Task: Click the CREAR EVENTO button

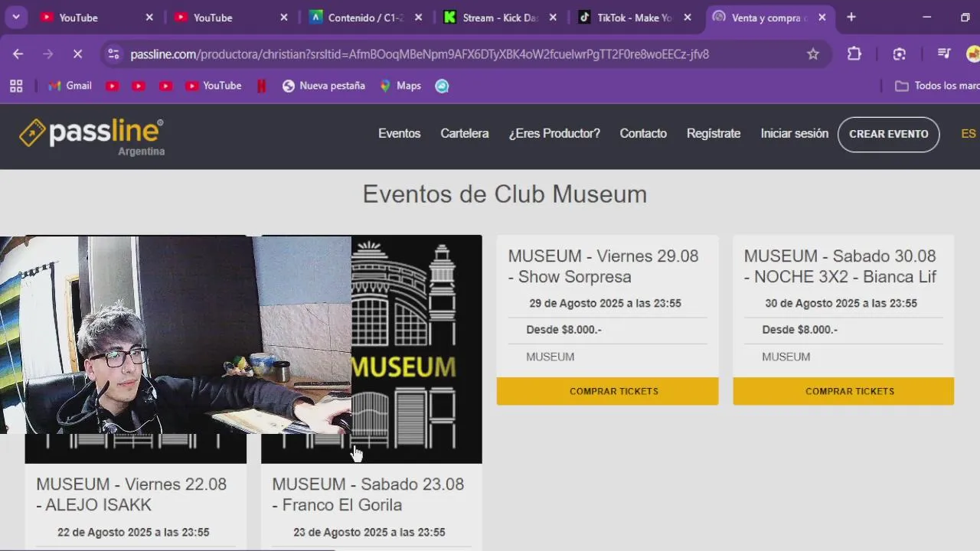Action: pos(889,134)
